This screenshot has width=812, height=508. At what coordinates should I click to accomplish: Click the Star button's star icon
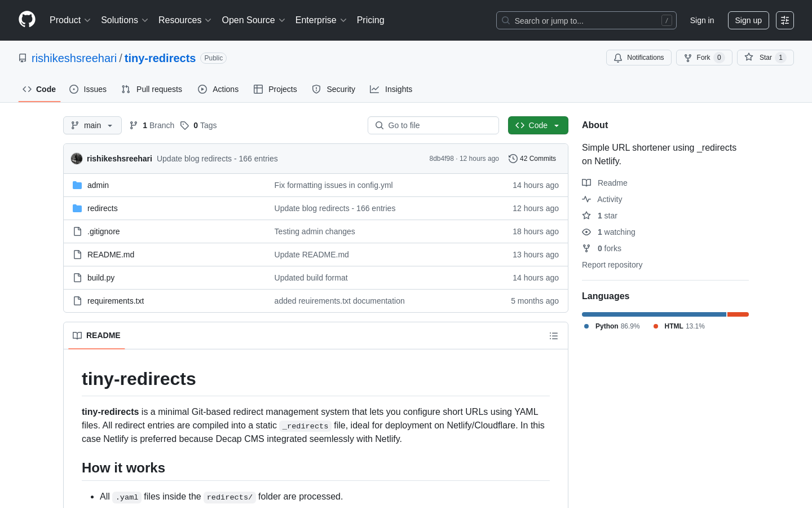[x=749, y=57]
